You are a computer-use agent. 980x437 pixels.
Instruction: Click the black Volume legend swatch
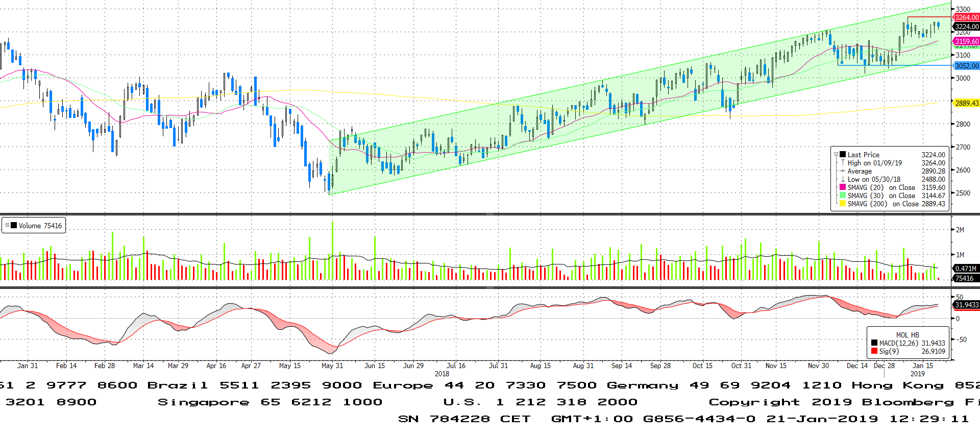tap(14, 225)
